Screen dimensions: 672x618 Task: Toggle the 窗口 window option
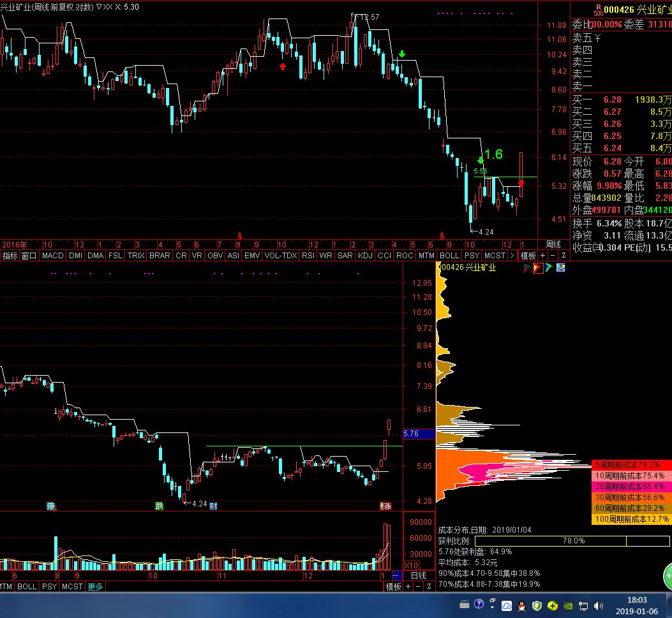[29, 255]
